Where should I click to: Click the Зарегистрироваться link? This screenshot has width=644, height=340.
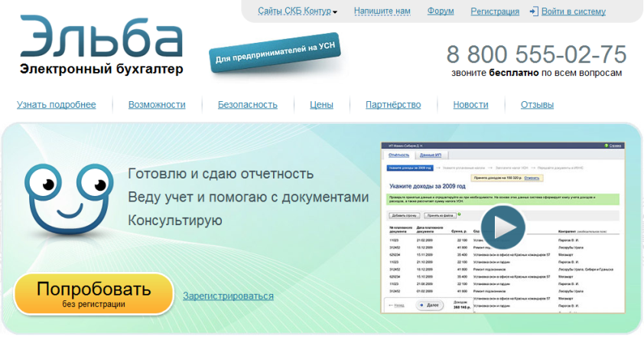[x=228, y=296]
